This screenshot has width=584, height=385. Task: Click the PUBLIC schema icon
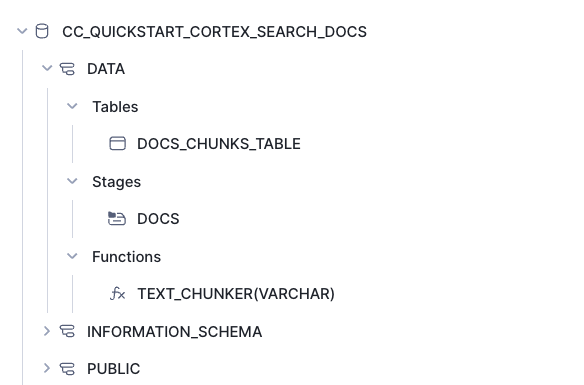pyautogui.click(x=67, y=369)
